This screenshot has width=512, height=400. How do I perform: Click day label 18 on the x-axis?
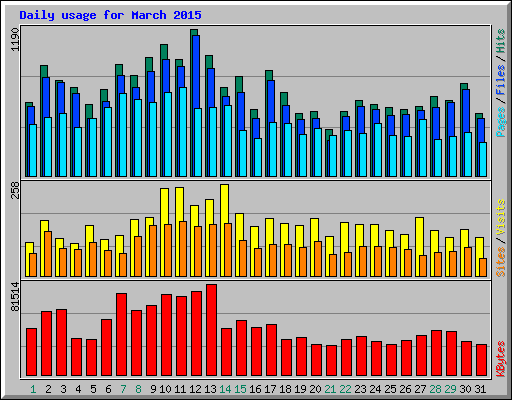tap(285, 389)
